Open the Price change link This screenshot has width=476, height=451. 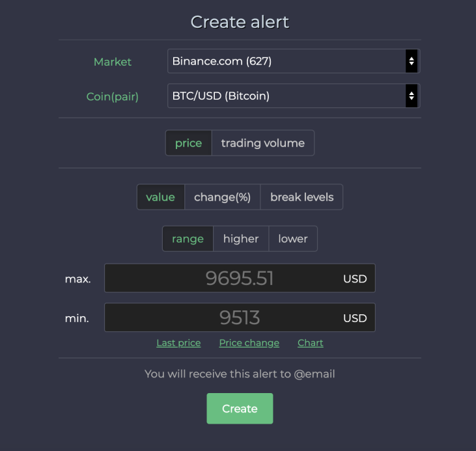(249, 343)
